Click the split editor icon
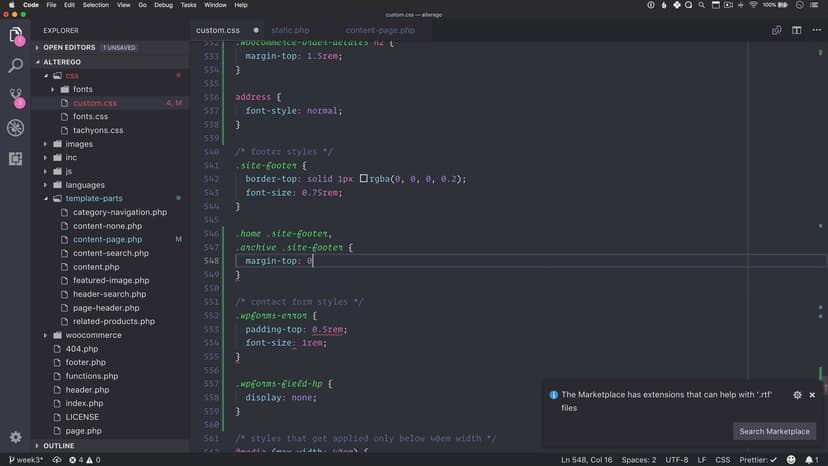828x466 pixels. [796, 31]
